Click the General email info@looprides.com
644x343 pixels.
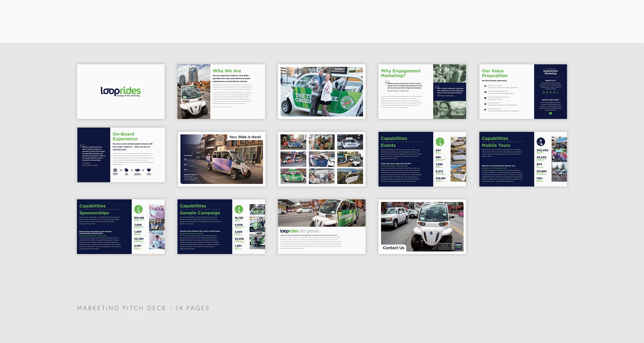[445, 249]
